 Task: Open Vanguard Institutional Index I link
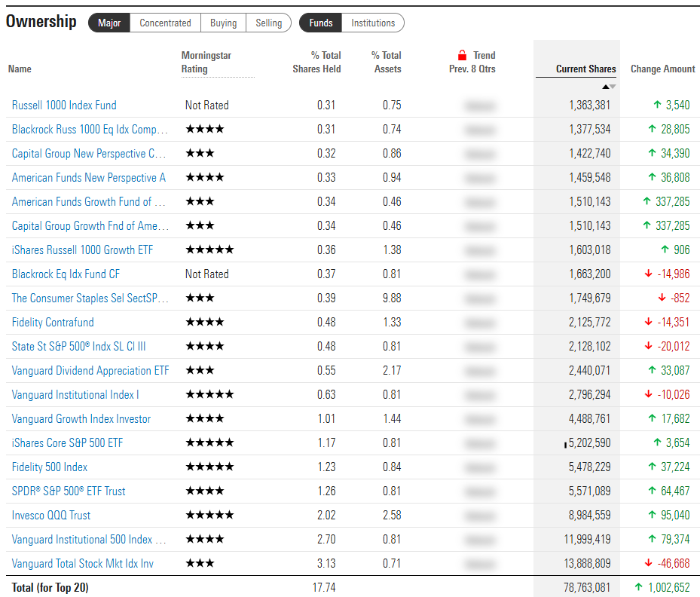coord(75,395)
